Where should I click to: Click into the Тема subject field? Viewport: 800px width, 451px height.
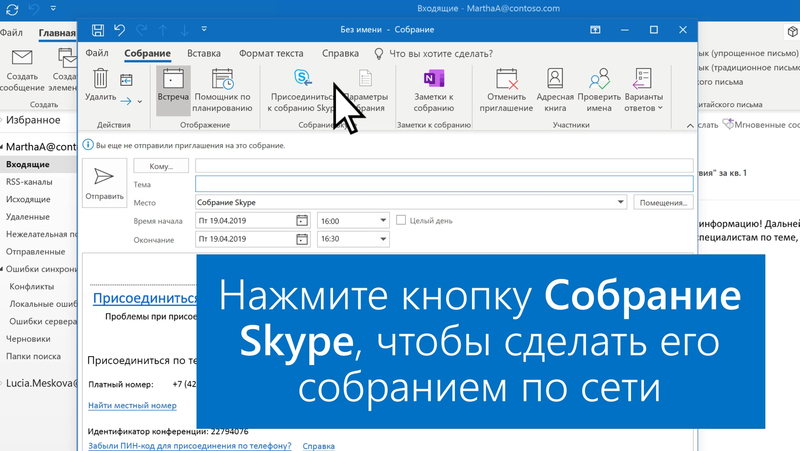(x=444, y=184)
